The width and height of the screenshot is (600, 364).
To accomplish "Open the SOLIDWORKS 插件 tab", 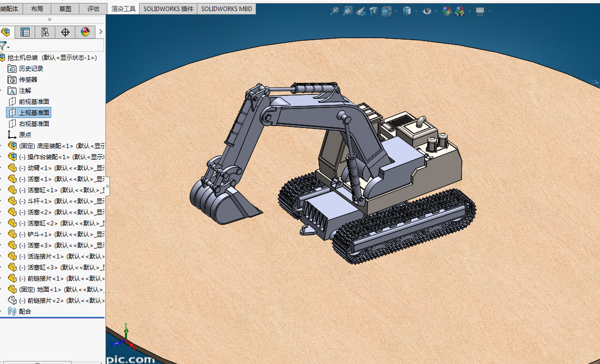I will [168, 9].
